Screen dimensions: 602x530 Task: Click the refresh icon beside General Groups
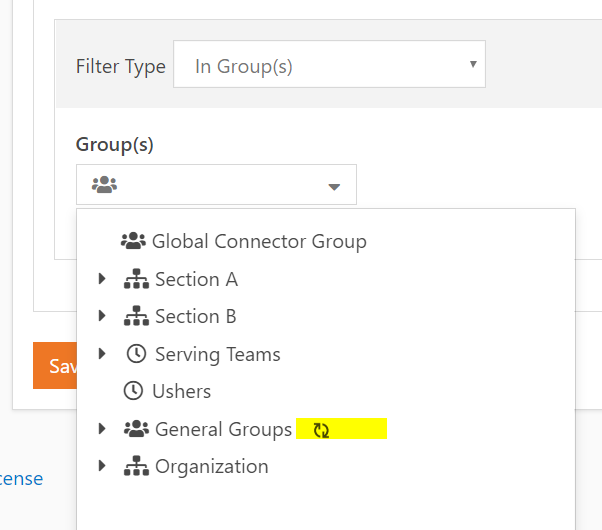coord(321,430)
